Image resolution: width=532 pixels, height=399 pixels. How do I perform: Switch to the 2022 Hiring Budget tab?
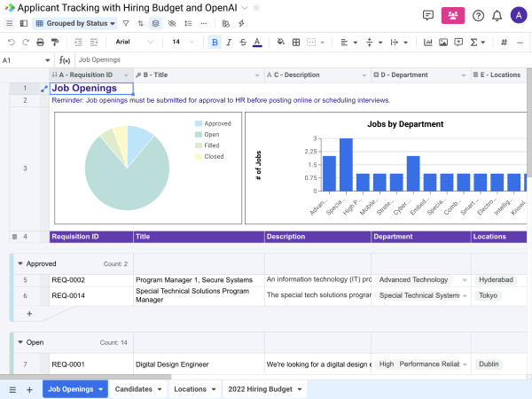264,389
